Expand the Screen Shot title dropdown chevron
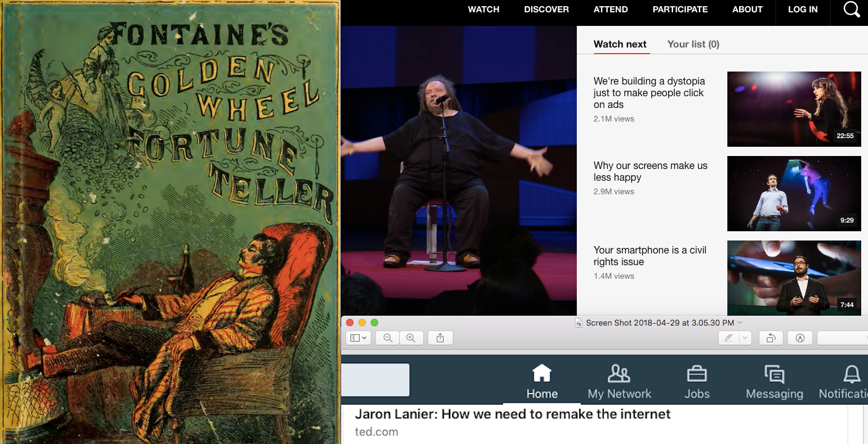 click(740, 323)
